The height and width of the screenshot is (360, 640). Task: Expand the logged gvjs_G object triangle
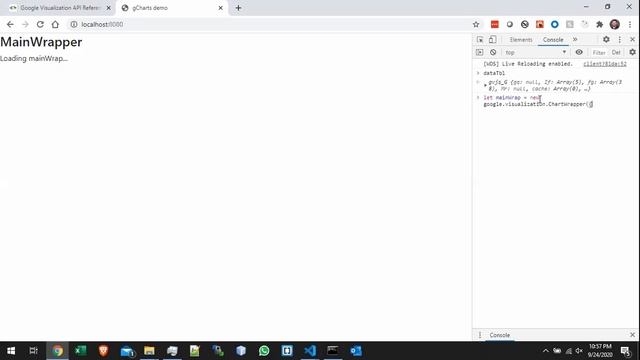pos(485,85)
